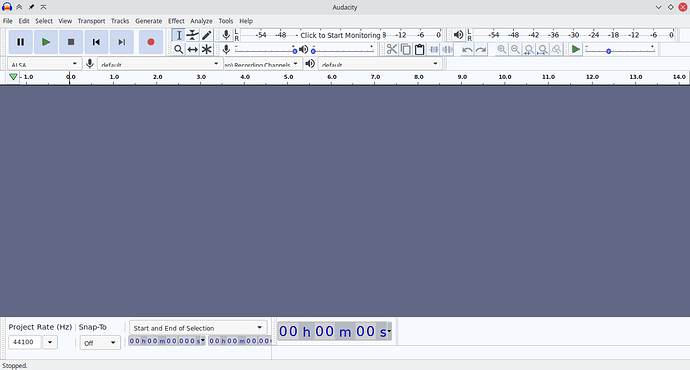Click to Start Monitoring recording meter
The image size is (690, 370).
[x=340, y=35]
